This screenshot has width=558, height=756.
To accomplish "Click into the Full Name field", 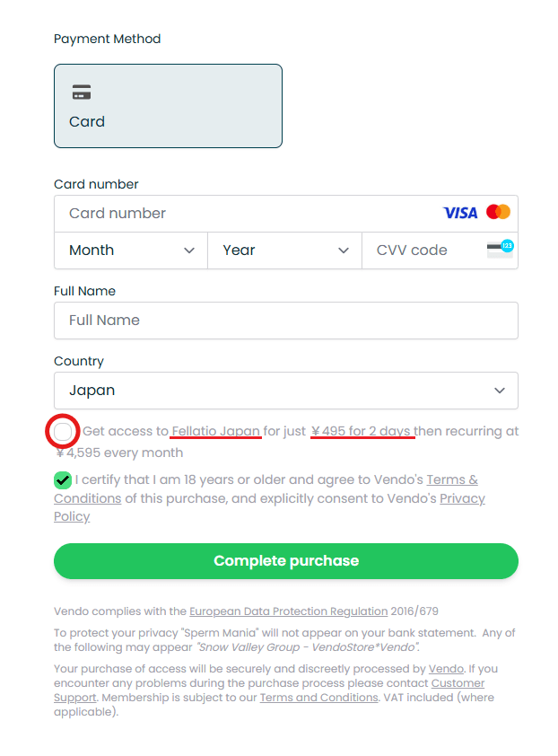I will pos(285,321).
